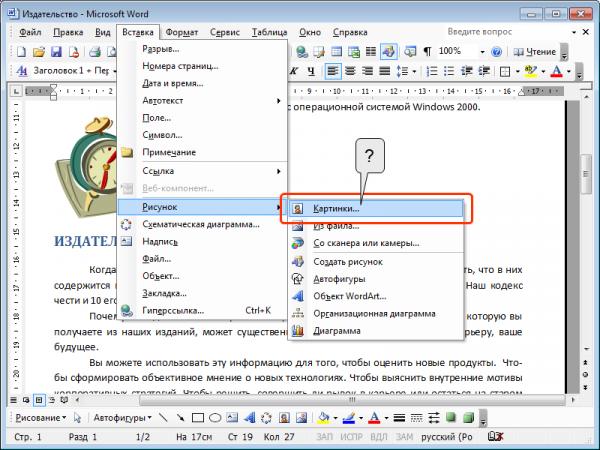Screen dimensions: 600x450
Task: Open a file with the folder icon
Action: (39, 52)
